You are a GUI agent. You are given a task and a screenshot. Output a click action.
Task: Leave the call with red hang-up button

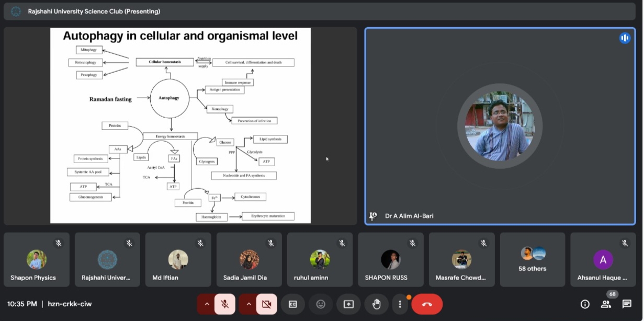427,304
